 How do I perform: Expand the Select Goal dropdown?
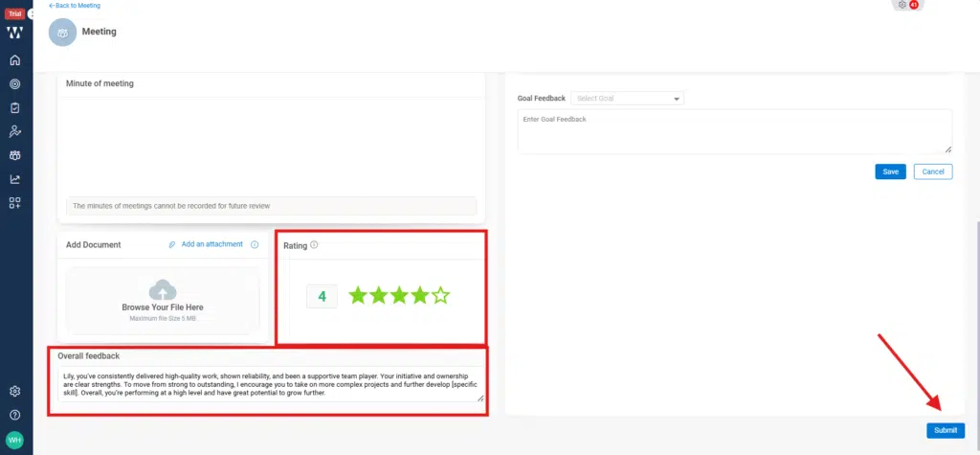coord(627,98)
